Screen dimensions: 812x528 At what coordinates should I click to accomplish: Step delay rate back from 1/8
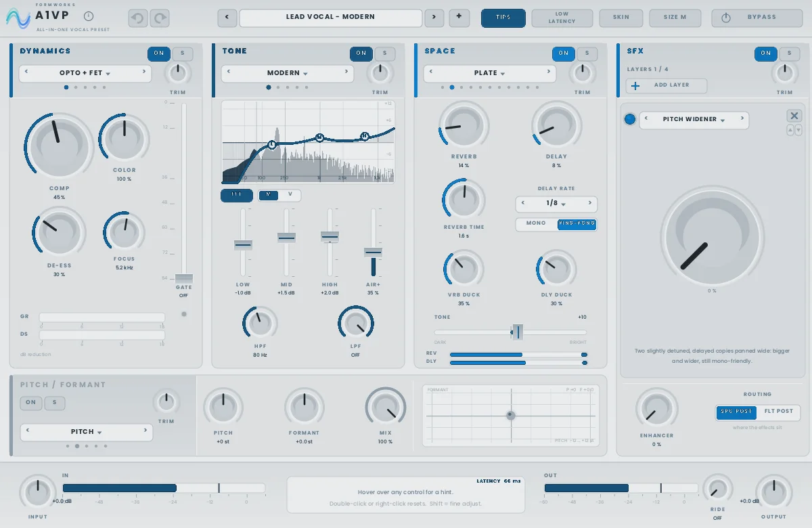click(522, 203)
